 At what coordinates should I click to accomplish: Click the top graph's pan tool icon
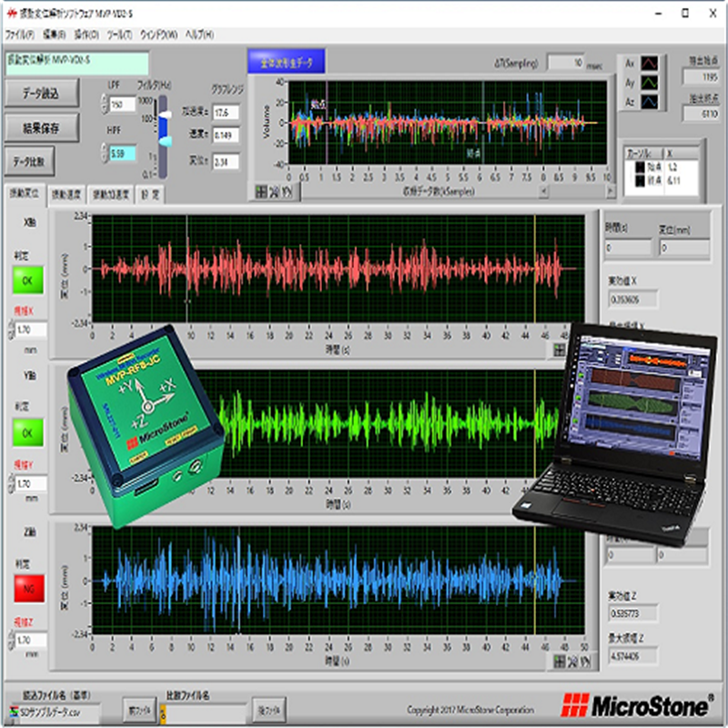click(x=288, y=191)
